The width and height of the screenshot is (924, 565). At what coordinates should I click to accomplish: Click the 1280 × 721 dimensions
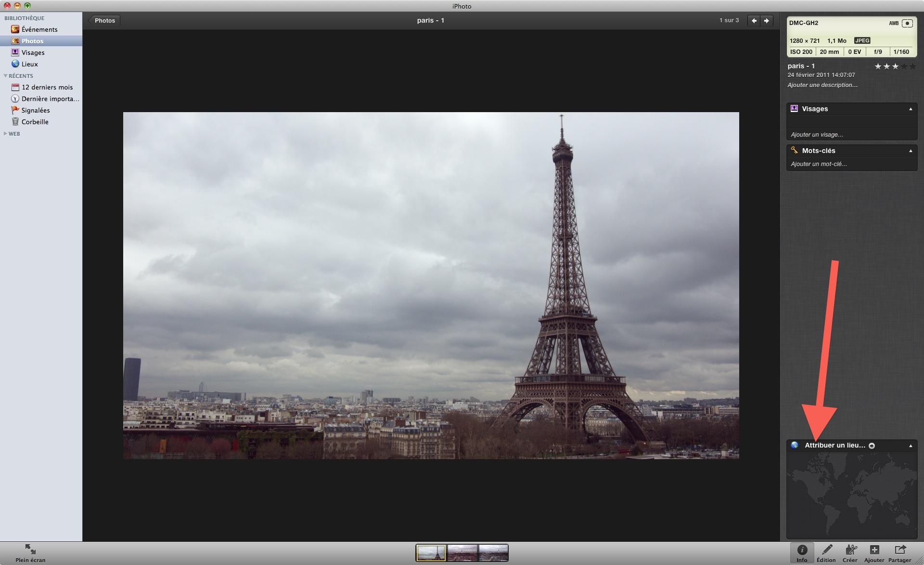[x=805, y=41]
